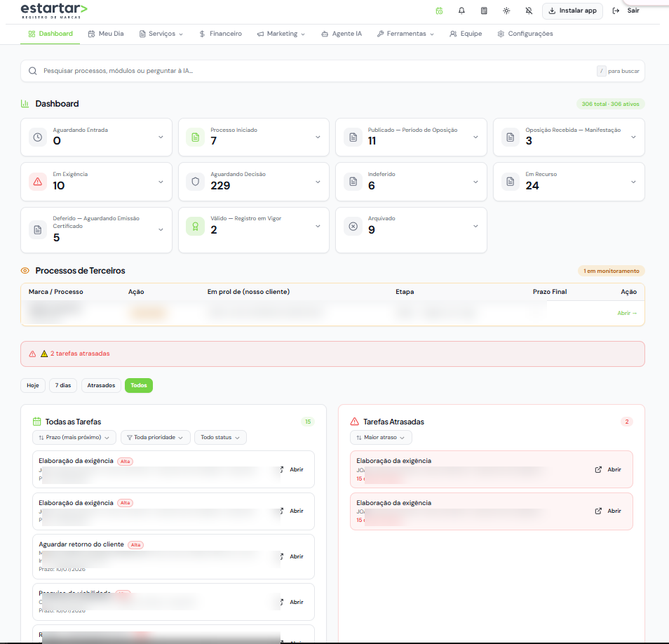Expand Oposição Recebida Manifestação chevron

pos(634,137)
